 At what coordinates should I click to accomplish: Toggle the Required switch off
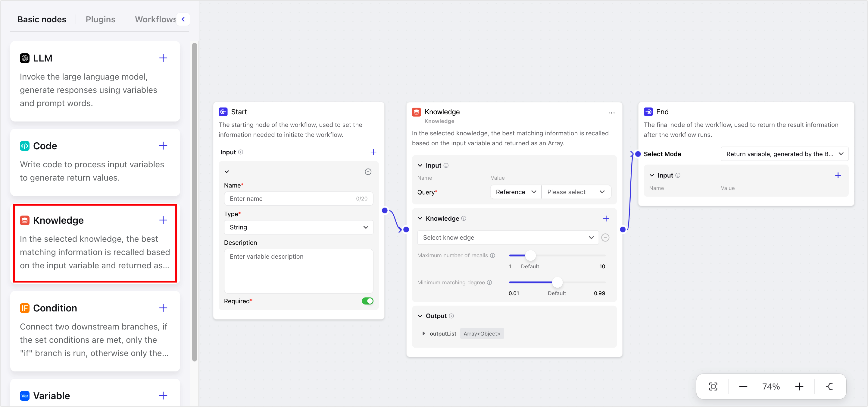point(367,301)
